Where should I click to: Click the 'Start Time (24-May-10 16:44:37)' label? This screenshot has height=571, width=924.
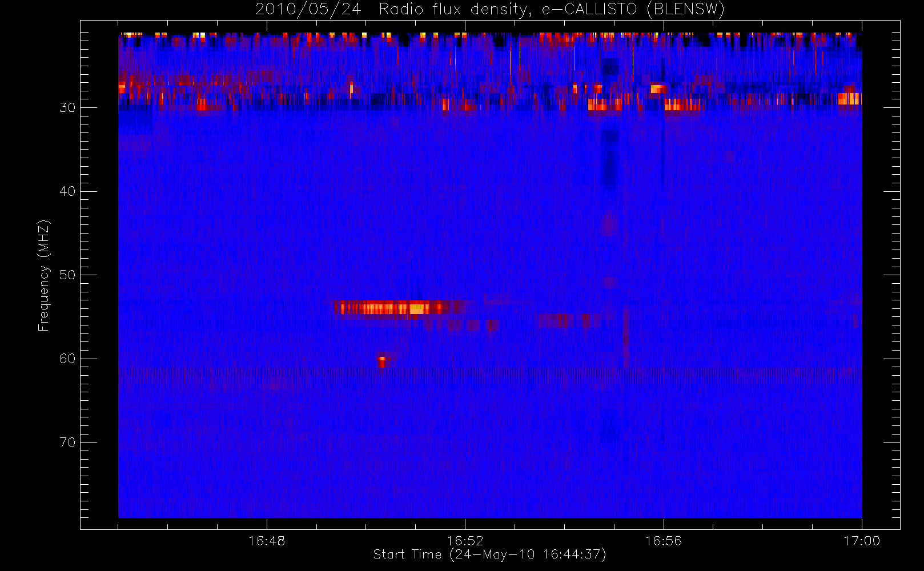489,554
